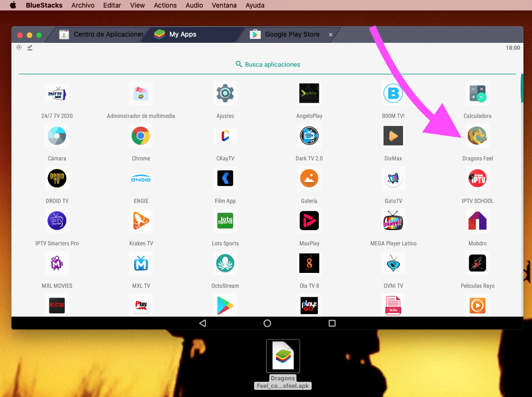532x397 pixels.
Task: Open the Archivo menu
Action: pyautogui.click(x=83, y=5)
